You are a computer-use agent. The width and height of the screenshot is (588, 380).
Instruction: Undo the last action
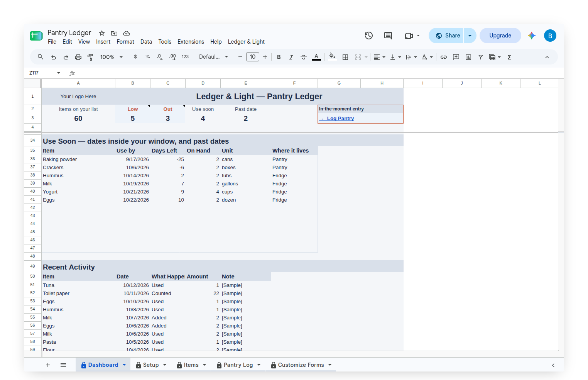[x=54, y=57]
